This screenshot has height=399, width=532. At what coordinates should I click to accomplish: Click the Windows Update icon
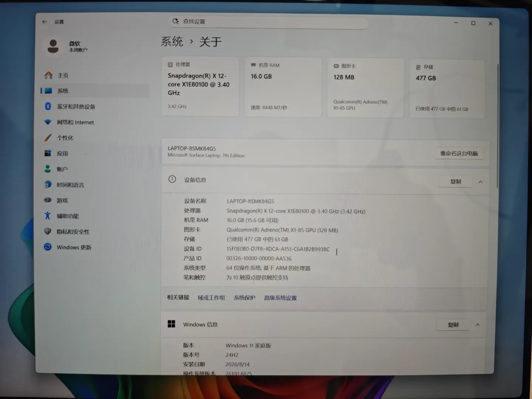coord(47,247)
